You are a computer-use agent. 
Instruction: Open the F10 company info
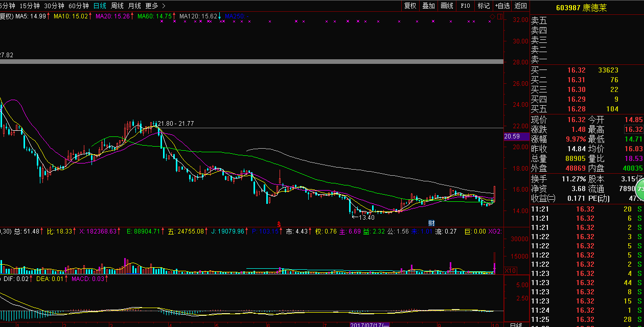coord(465,6)
